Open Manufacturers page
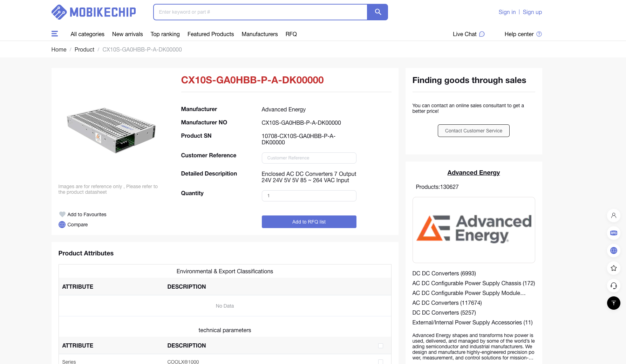Screen dimensions: 626x364 point(260,34)
